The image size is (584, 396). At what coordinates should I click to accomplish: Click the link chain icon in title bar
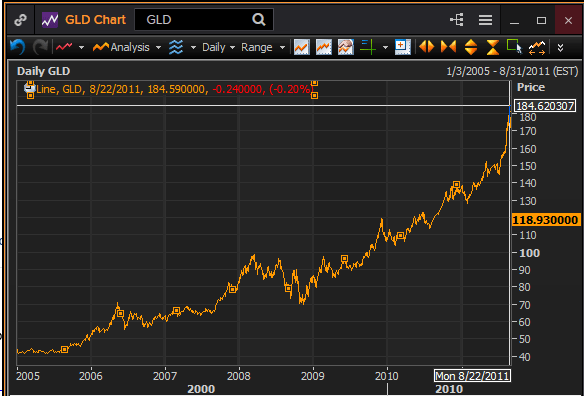click(20, 20)
